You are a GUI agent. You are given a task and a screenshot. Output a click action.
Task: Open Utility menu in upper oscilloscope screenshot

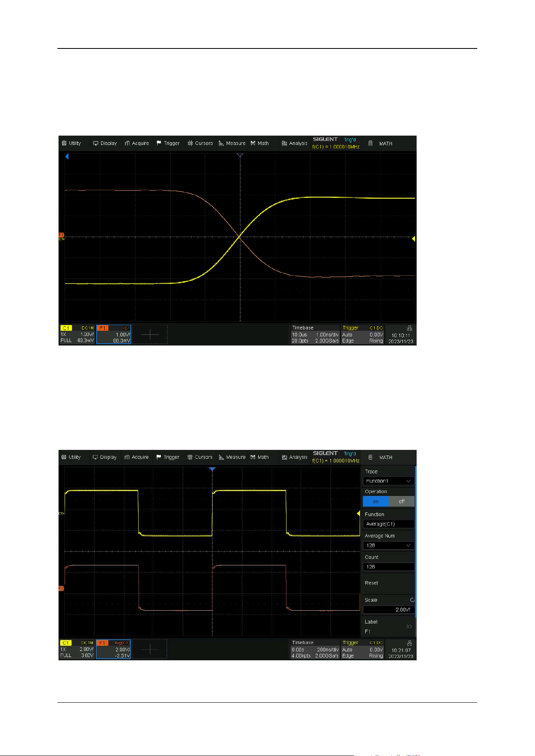click(72, 143)
